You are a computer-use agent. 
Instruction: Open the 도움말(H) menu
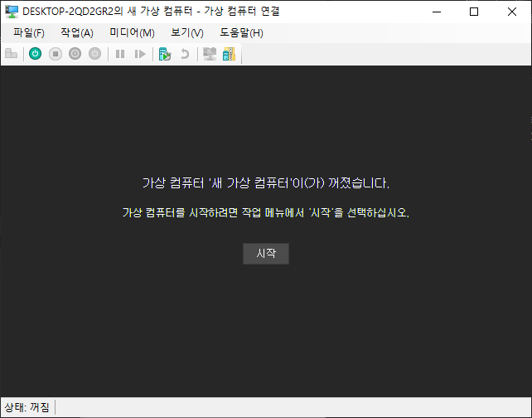pyautogui.click(x=242, y=32)
